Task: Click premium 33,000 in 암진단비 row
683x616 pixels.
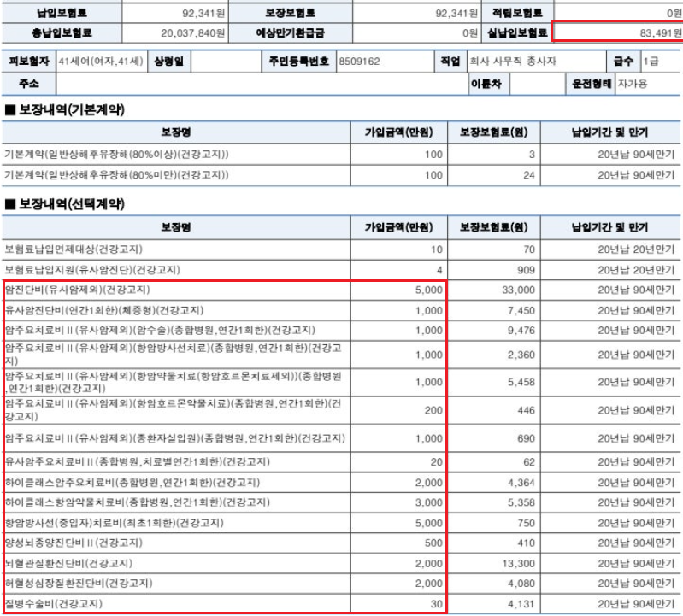Action: tap(518, 290)
